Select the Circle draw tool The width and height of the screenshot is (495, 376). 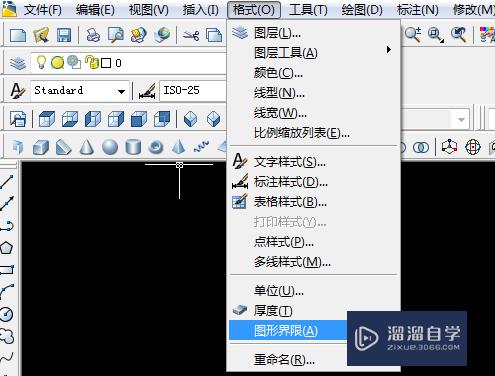tap(6, 314)
